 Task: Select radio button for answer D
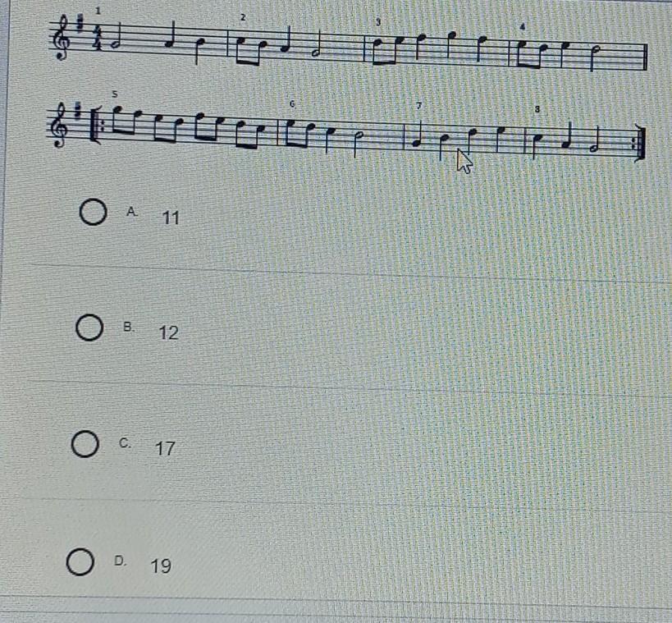click(80, 561)
